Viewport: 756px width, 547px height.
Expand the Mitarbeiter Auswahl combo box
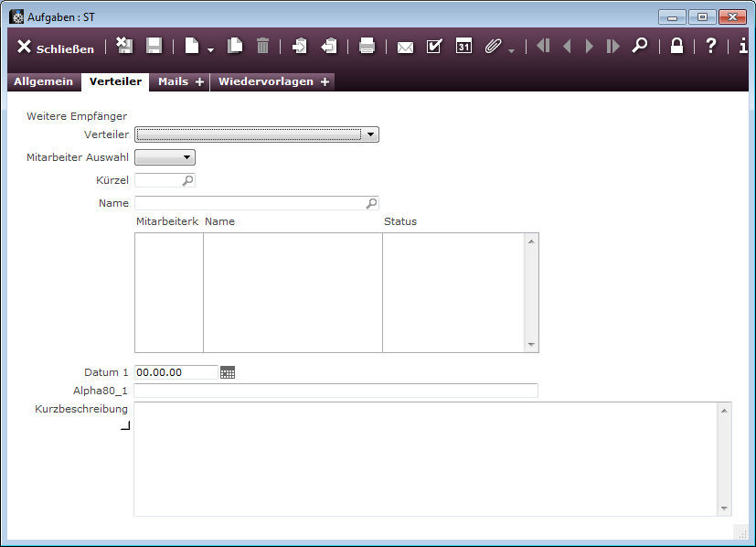(x=186, y=157)
